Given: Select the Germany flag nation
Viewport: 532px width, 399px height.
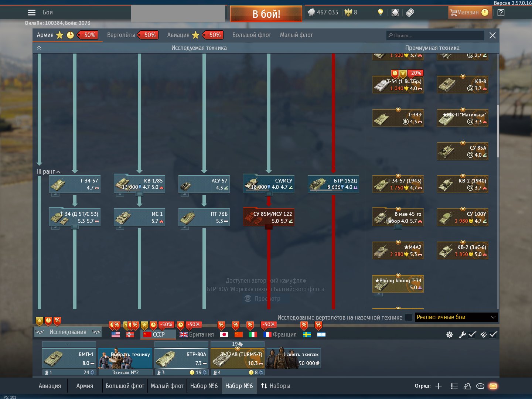Looking at the screenshot, I should [130, 334].
